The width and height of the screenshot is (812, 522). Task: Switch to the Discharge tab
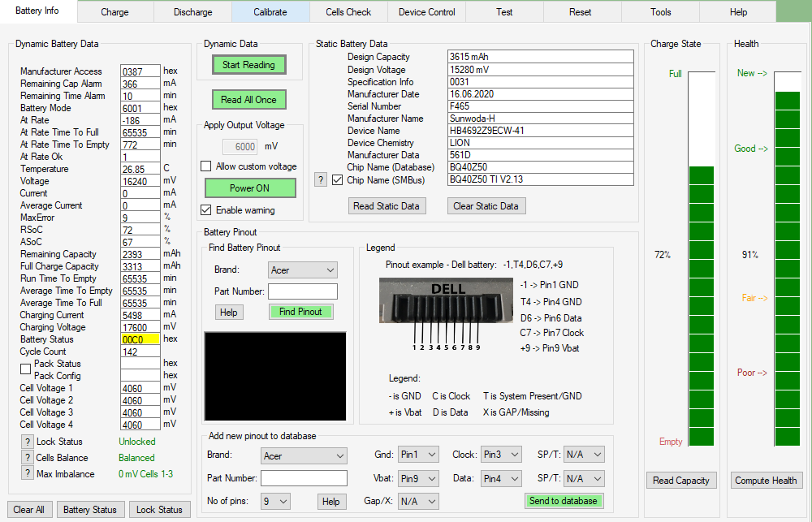pyautogui.click(x=192, y=12)
